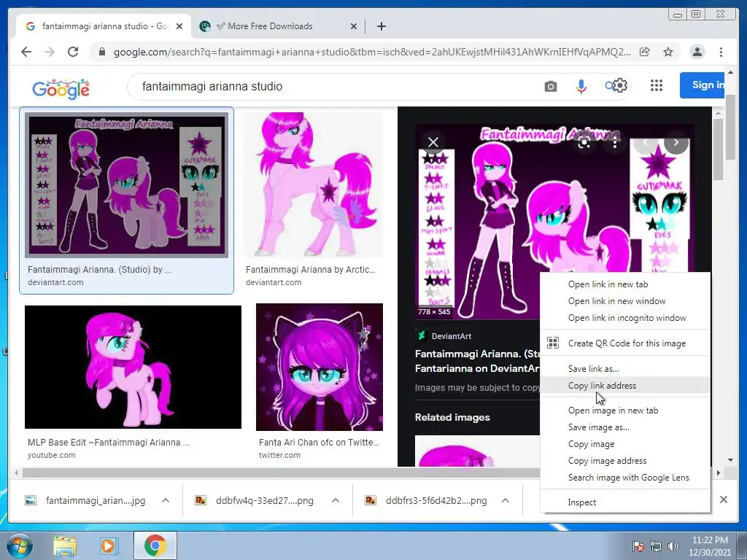Choose Open link in incognito window

pos(625,318)
